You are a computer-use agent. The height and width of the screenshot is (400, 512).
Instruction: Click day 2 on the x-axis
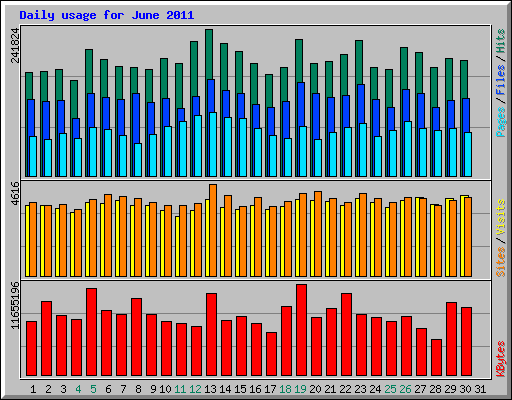pos(48,389)
